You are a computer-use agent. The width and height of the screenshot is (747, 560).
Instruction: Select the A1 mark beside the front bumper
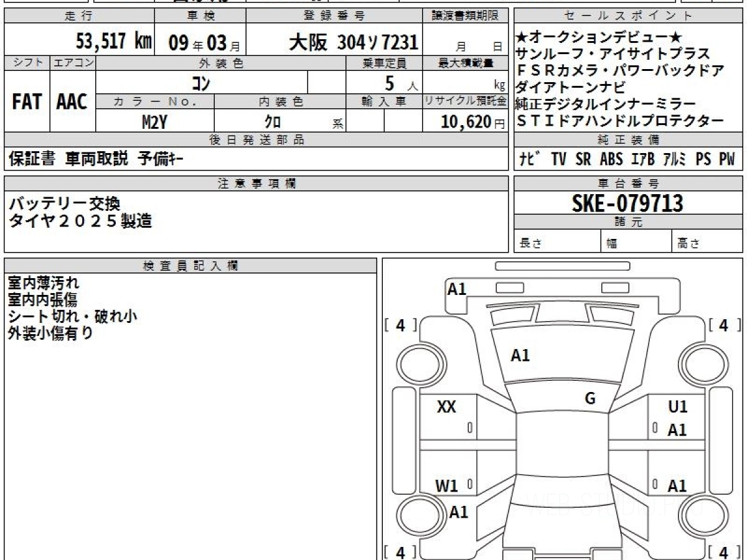pos(457,289)
